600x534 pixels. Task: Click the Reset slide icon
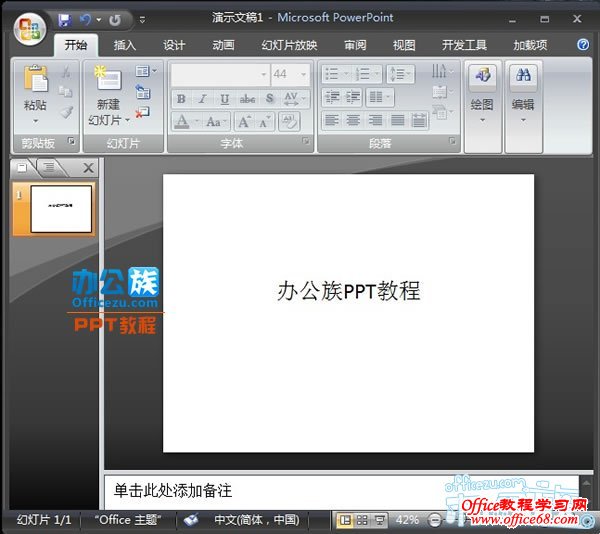coord(143,92)
